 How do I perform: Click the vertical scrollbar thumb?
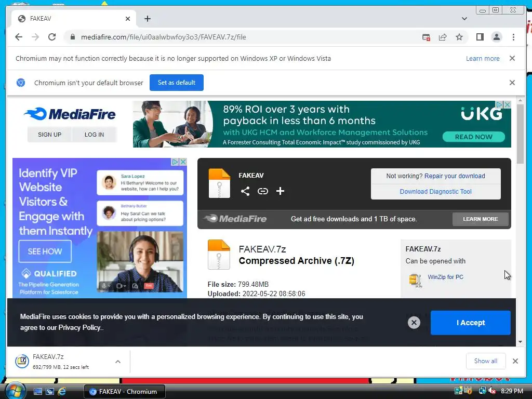[x=520, y=135]
